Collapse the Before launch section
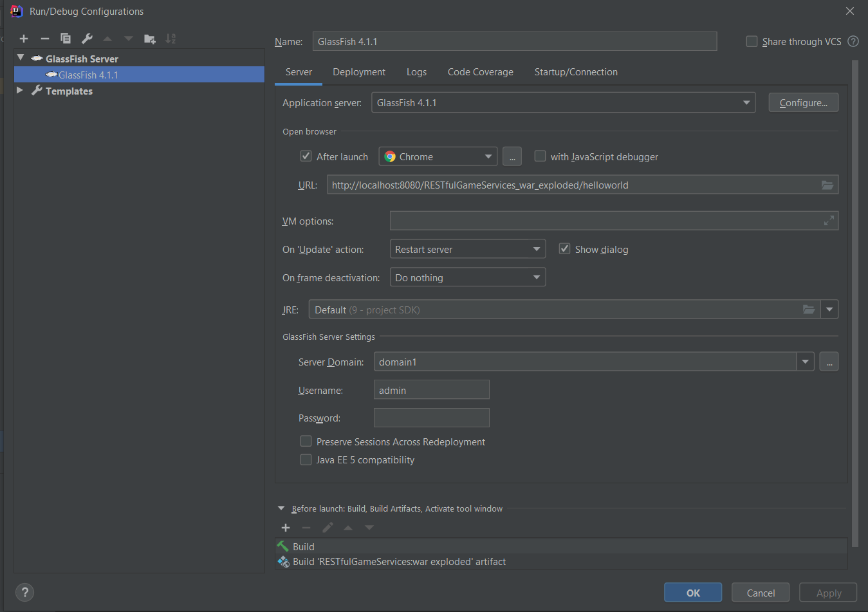The width and height of the screenshot is (868, 612). point(281,508)
